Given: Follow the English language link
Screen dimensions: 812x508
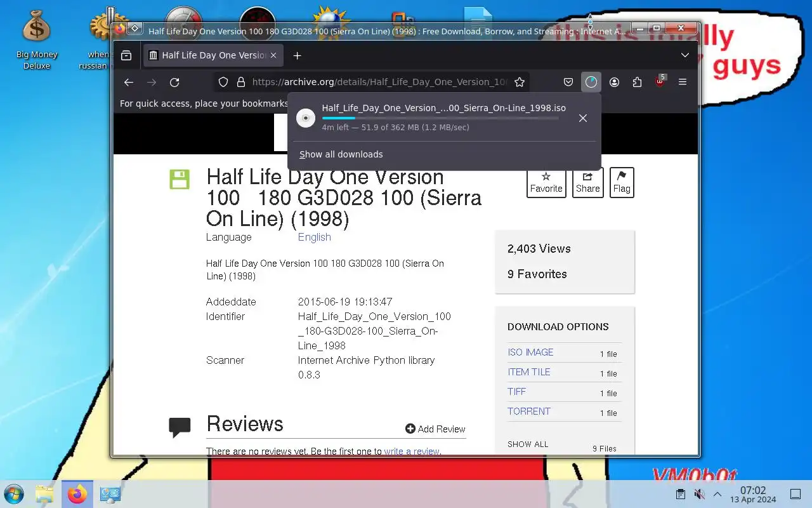Looking at the screenshot, I should tap(315, 237).
